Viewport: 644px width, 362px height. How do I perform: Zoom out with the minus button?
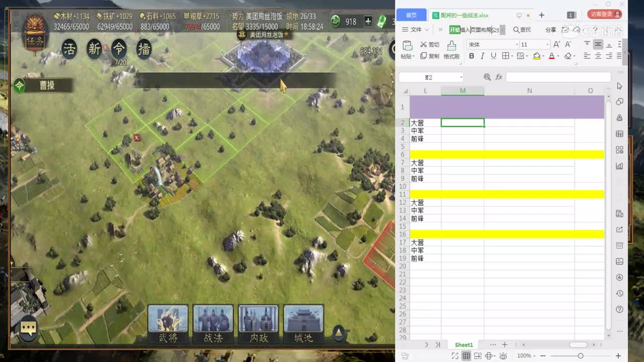[x=543, y=356]
